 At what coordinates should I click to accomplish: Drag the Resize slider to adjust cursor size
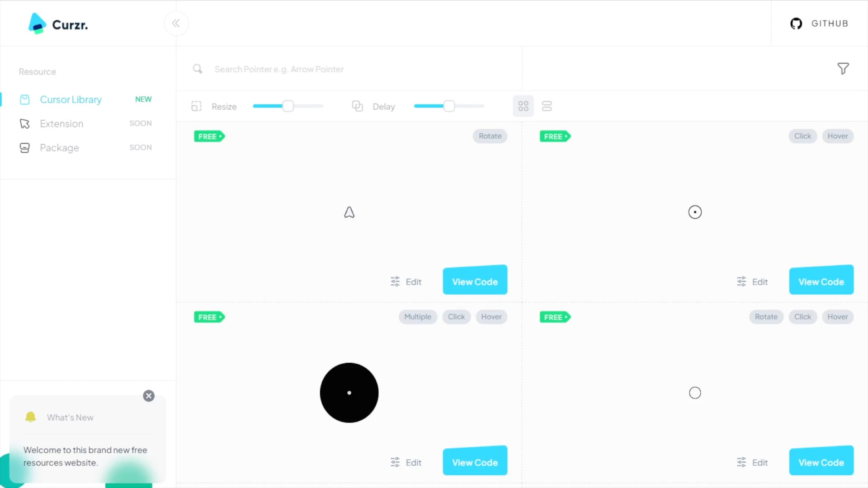pyautogui.click(x=288, y=106)
